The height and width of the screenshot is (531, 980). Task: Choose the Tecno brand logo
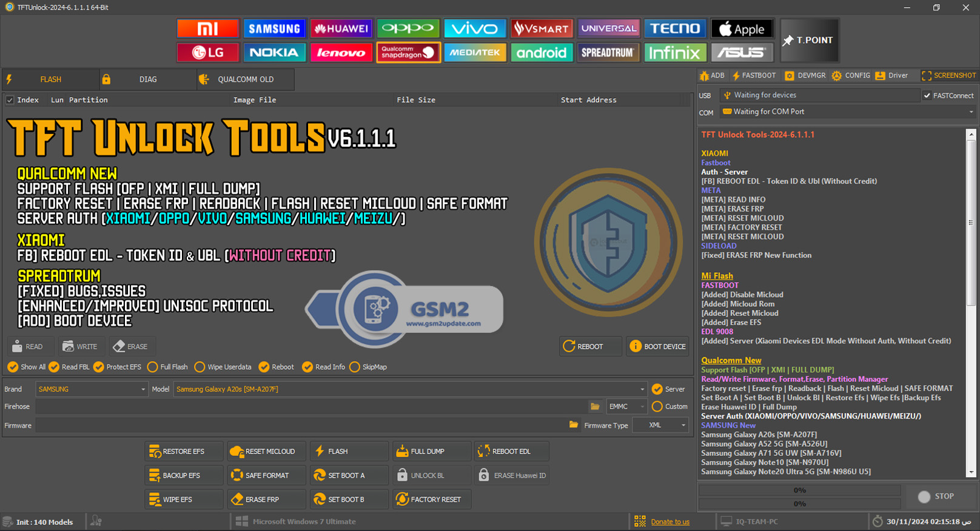coord(675,28)
